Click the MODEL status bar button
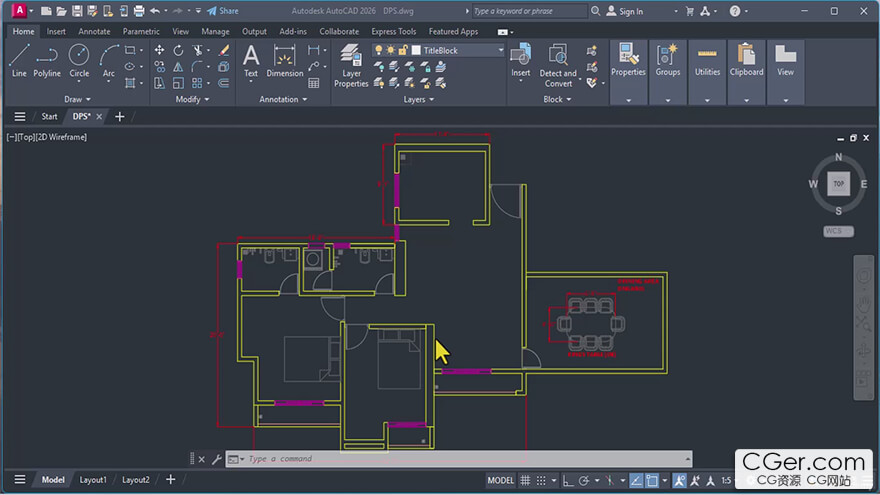Image resolution: width=880 pixels, height=495 pixels. pyautogui.click(x=500, y=480)
